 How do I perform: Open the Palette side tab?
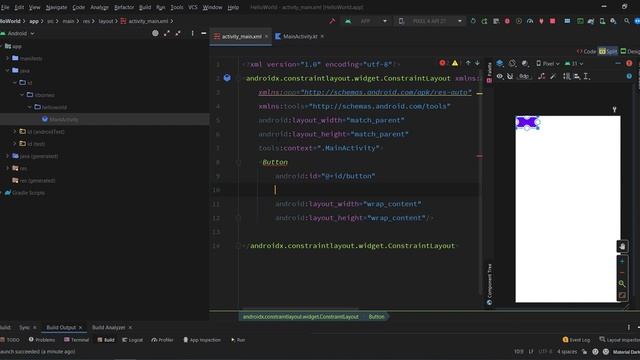pyautogui.click(x=489, y=73)
